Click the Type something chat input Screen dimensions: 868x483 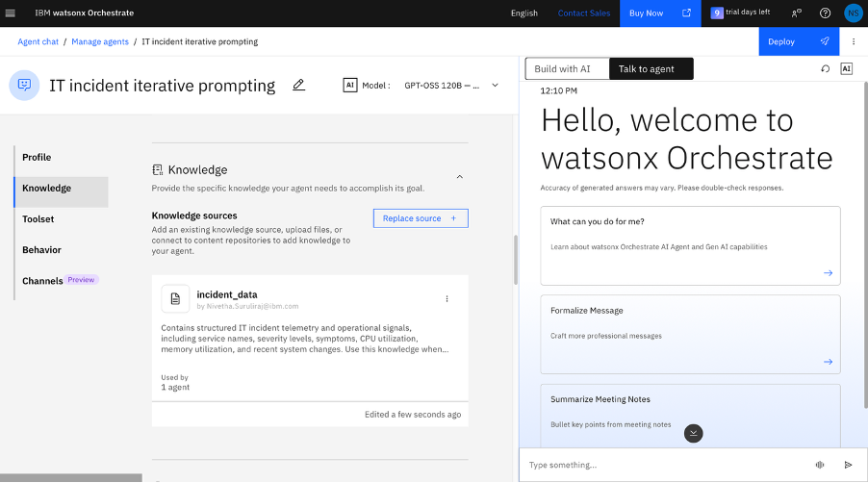[664, 465]
